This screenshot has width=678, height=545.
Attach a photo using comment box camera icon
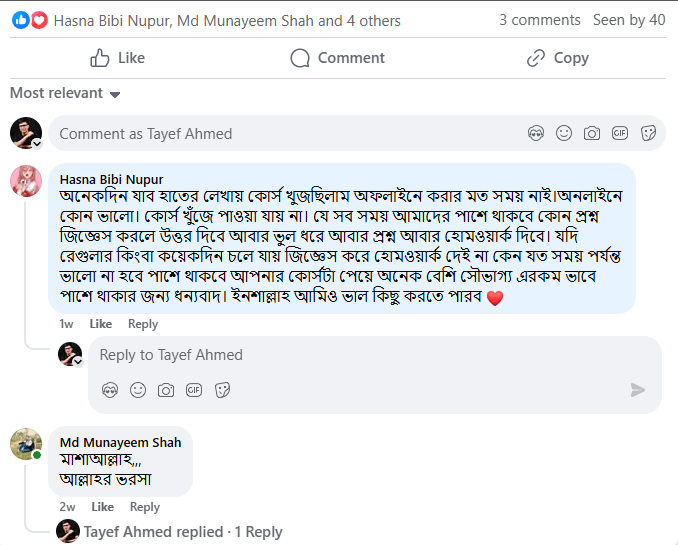[592, 133]
